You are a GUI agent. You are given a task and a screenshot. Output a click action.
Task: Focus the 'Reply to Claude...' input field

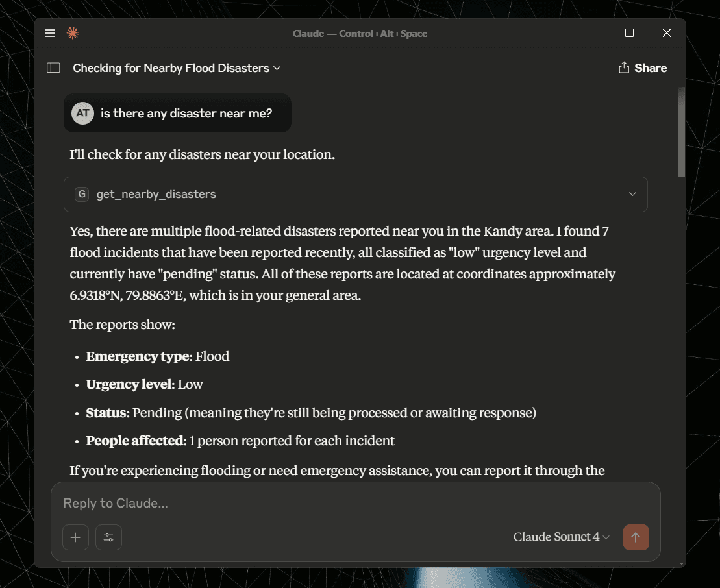point(355,503)
